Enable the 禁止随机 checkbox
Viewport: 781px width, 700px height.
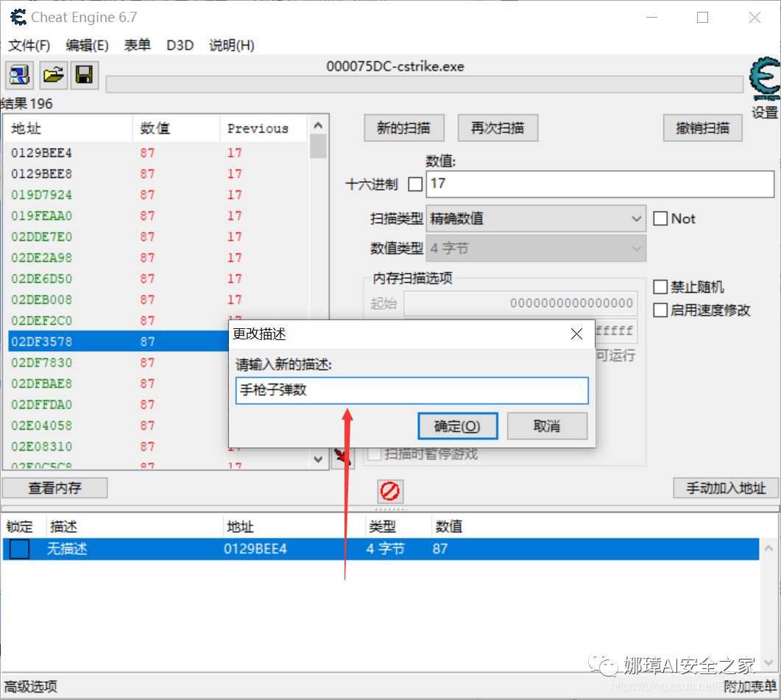[660, 287]
